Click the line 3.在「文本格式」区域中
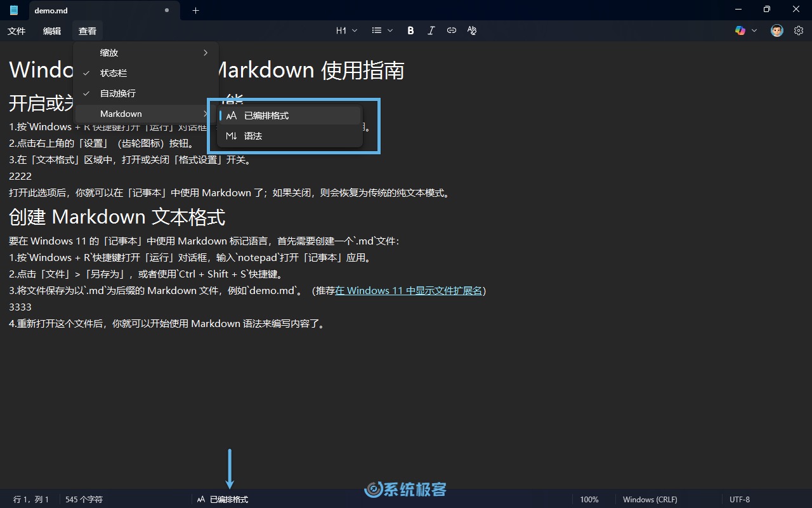The width and height of the screenshot is (812, 508). coord(130,160)
